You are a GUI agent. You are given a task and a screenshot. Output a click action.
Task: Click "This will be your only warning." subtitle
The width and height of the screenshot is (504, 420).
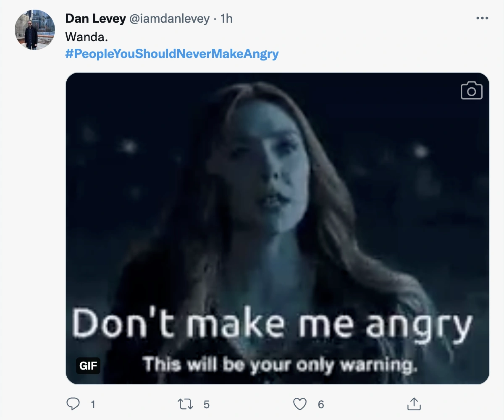click(279, 365)
